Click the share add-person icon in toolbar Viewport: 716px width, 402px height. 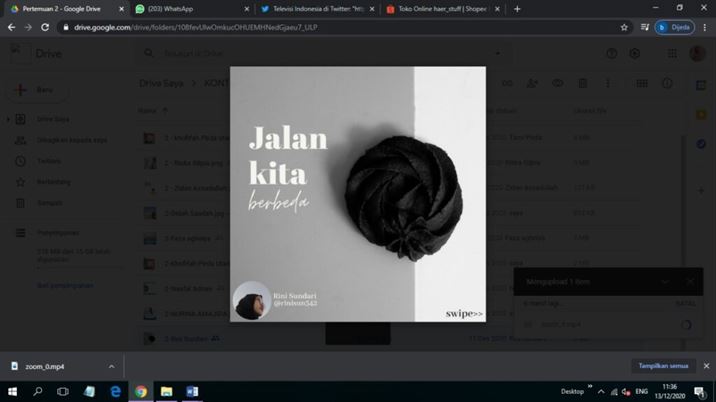(x=532, y=84)
